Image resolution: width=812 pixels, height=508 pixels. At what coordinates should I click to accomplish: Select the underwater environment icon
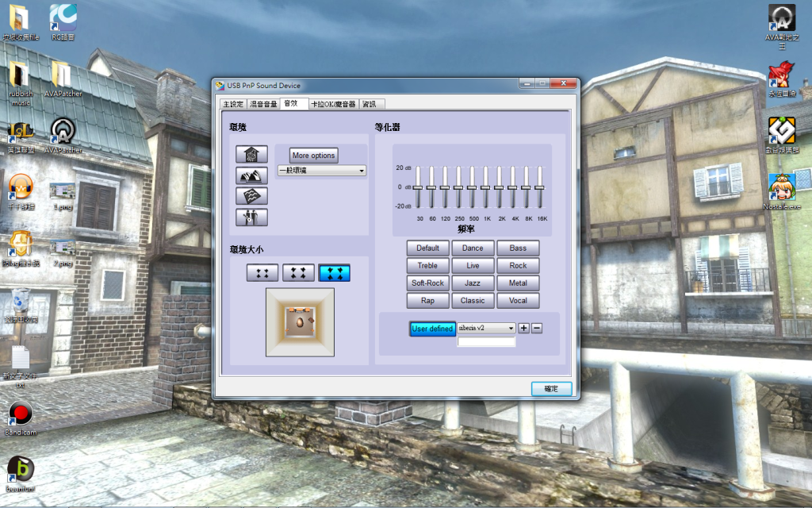coord(251,196)
